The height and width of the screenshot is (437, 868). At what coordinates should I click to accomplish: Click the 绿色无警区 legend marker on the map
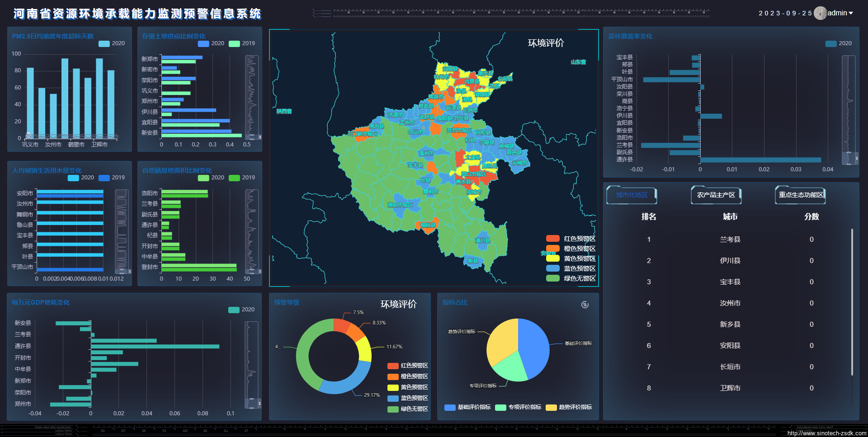(552, 278)
